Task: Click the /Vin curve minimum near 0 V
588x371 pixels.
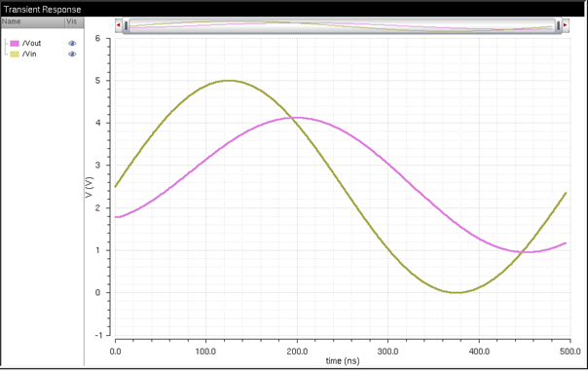Action: point(457,292)
